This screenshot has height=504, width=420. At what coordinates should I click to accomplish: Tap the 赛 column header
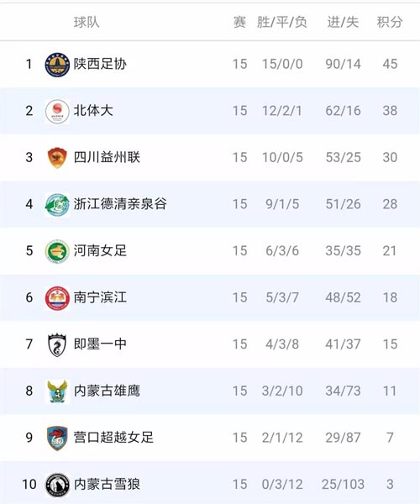click(239, 22)
